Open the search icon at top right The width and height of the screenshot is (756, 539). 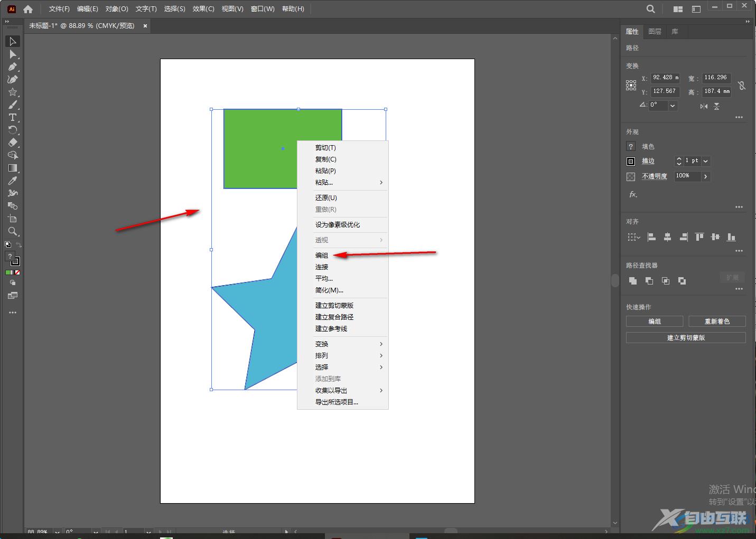point(651,9)
